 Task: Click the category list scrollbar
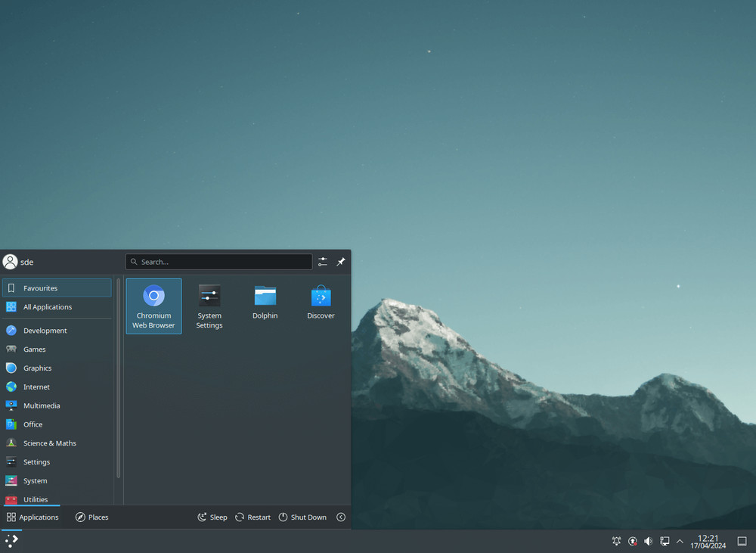(x=118, y=378)
